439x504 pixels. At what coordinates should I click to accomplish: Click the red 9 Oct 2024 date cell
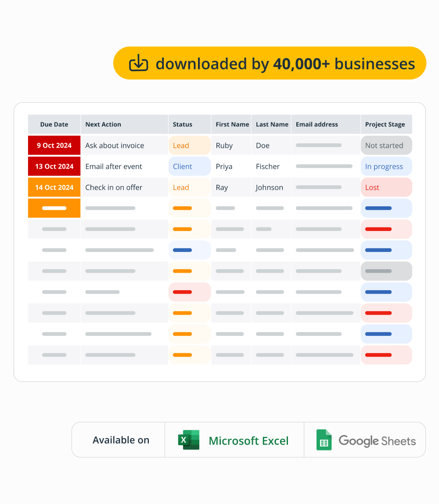coord(54,145)
